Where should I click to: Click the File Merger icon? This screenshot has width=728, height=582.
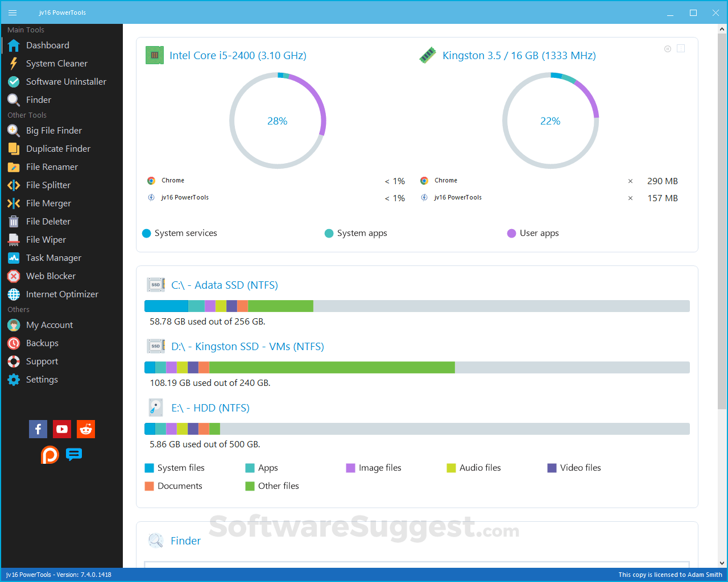tap(14, 203)
